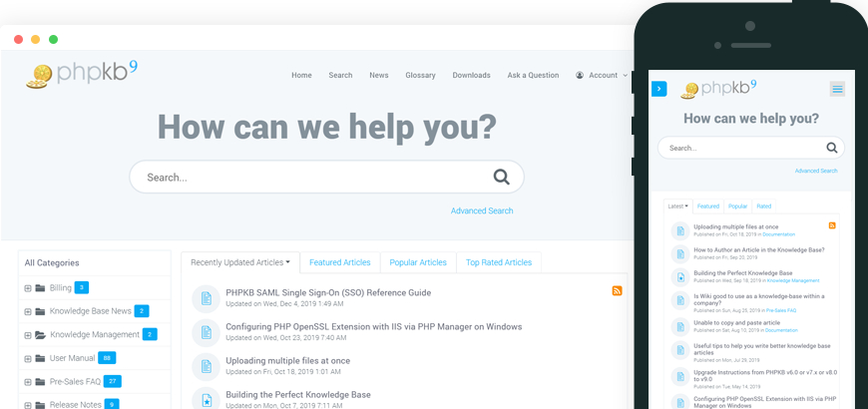Click the magnifier icon in desktop search bar
This screenshot has height=409, width=868.
coord(502,178)
